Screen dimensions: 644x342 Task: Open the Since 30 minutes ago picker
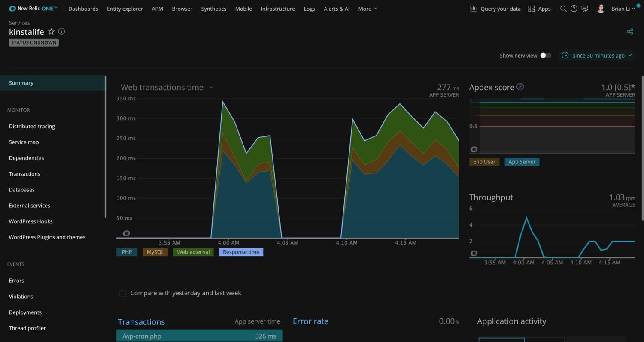point(597,55)
